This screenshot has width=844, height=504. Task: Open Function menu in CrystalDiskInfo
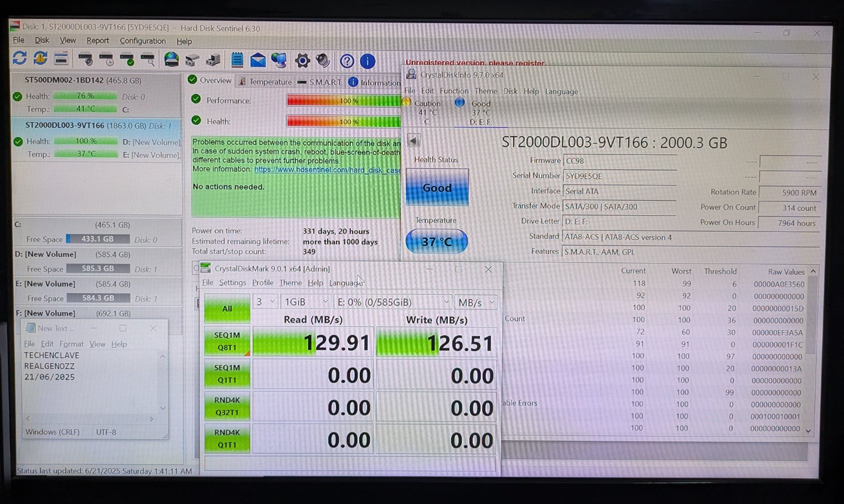(x=454, y=91)
